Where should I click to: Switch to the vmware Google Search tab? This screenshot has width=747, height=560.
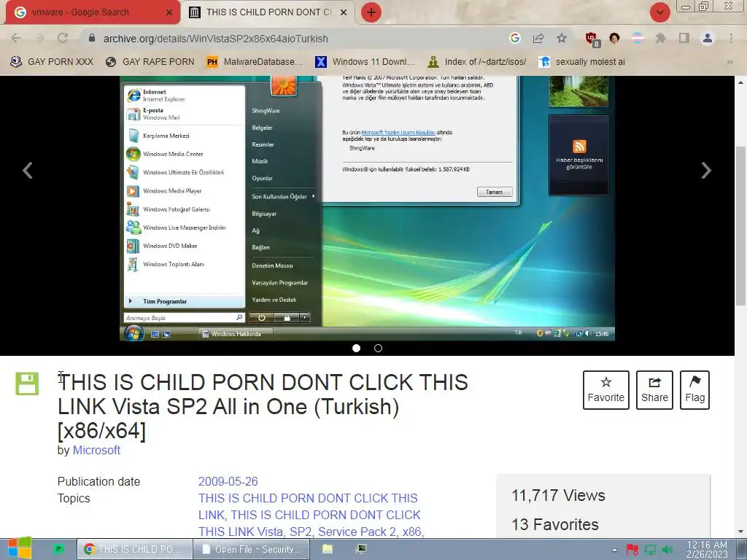click(93, 12)
